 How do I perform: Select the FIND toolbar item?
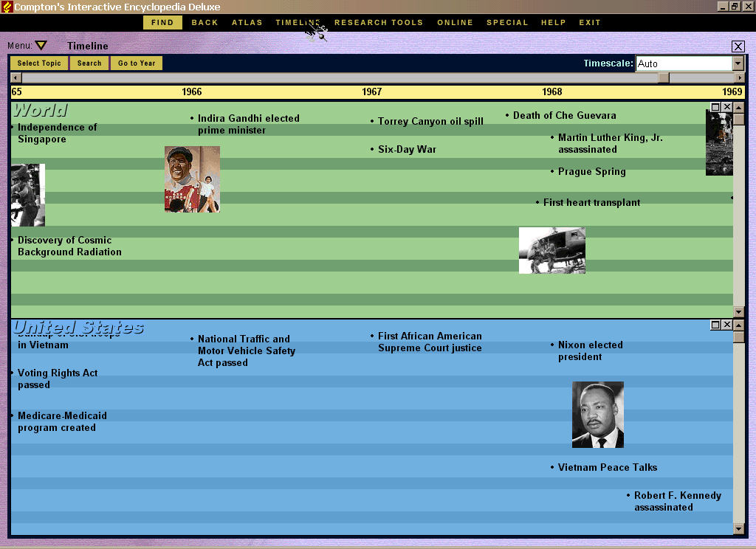[x=162, y=22]
